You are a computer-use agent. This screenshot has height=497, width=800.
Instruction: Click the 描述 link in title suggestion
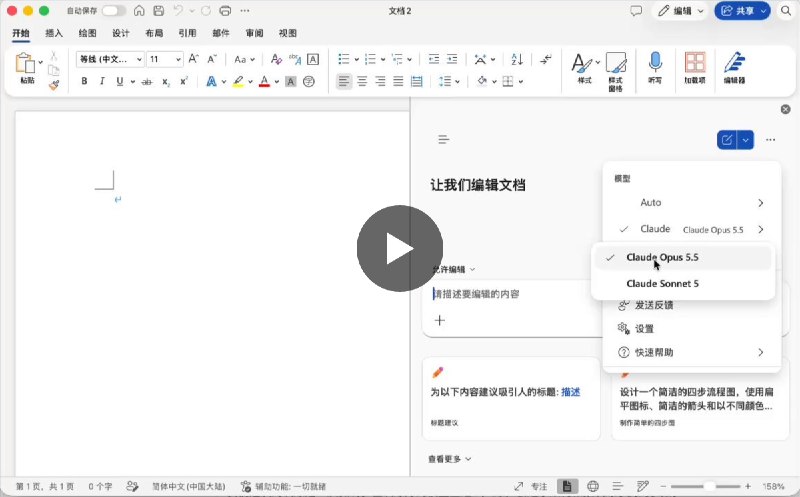coord(570,392)
